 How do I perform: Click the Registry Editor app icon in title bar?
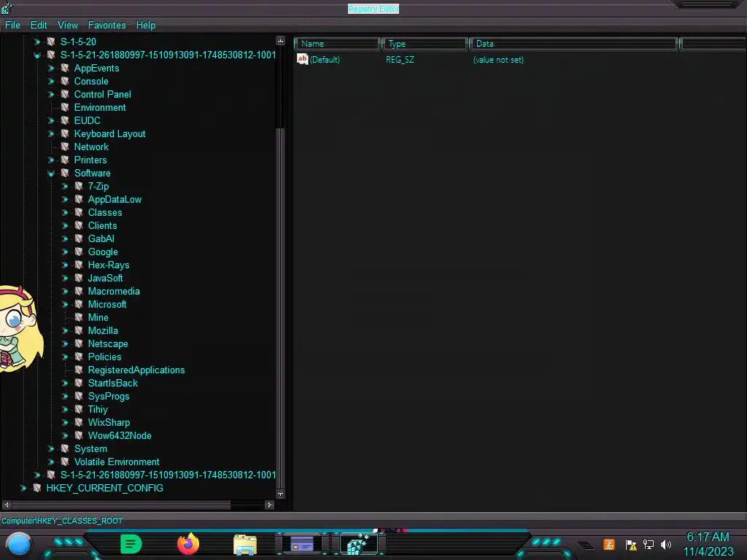coord(7,7)
